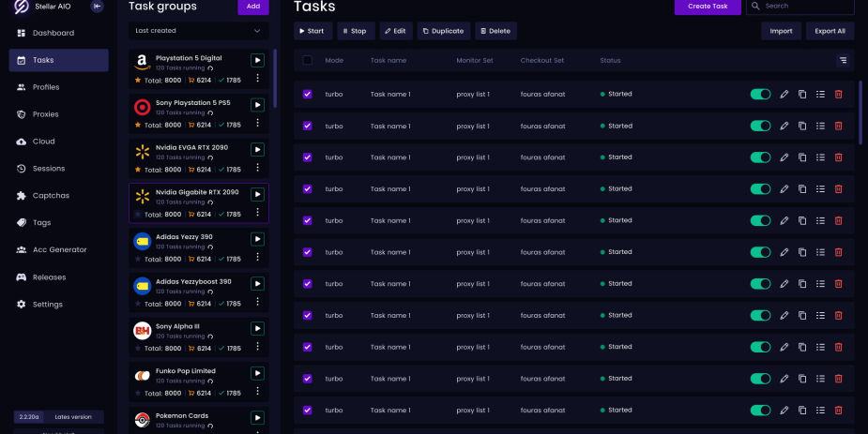Screen dimensions: 868x434
Task: Open three-dot menu for Nvidia Gigabite RTX 2090
Action: tap(257, 212)
